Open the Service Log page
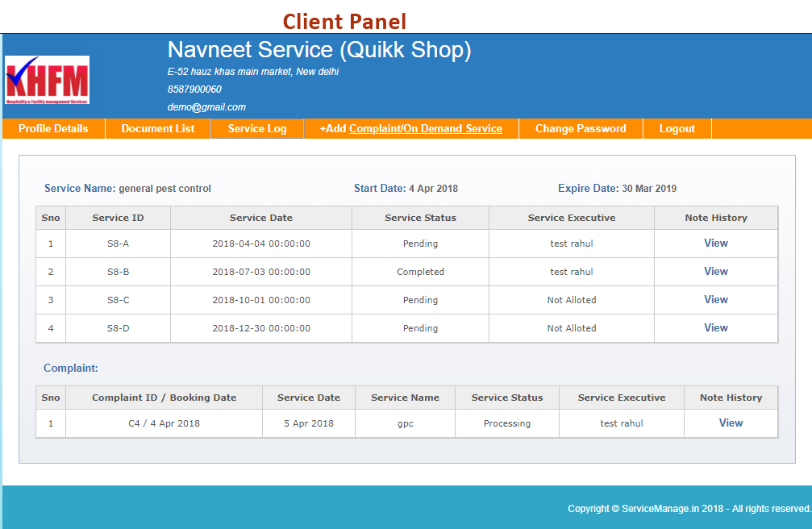This screenshot has width=812, height=529. pos(257,128)
